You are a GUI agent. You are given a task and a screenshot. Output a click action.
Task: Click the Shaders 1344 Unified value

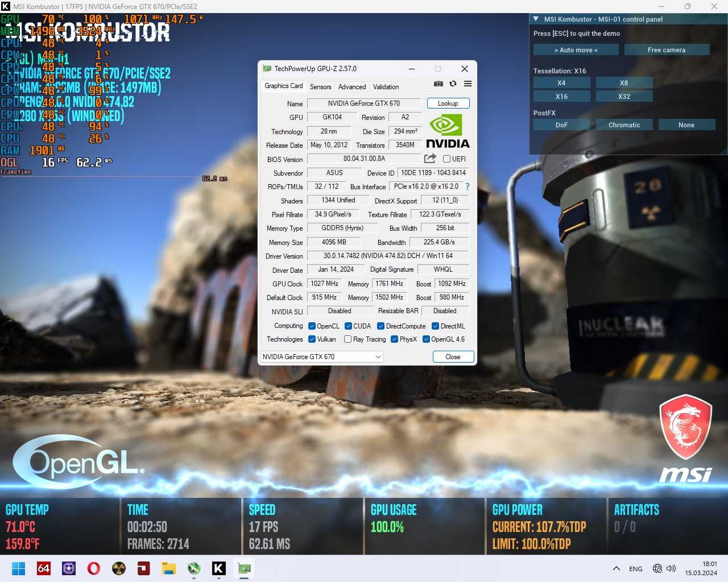(338, 200)
